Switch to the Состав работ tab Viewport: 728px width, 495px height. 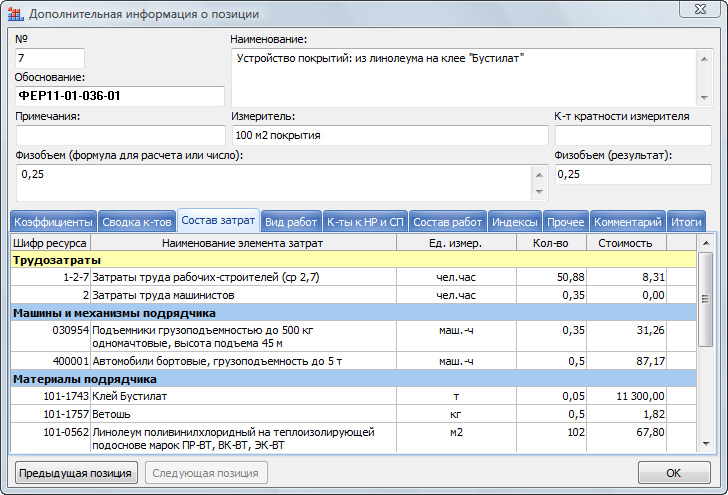pos(447,222)
